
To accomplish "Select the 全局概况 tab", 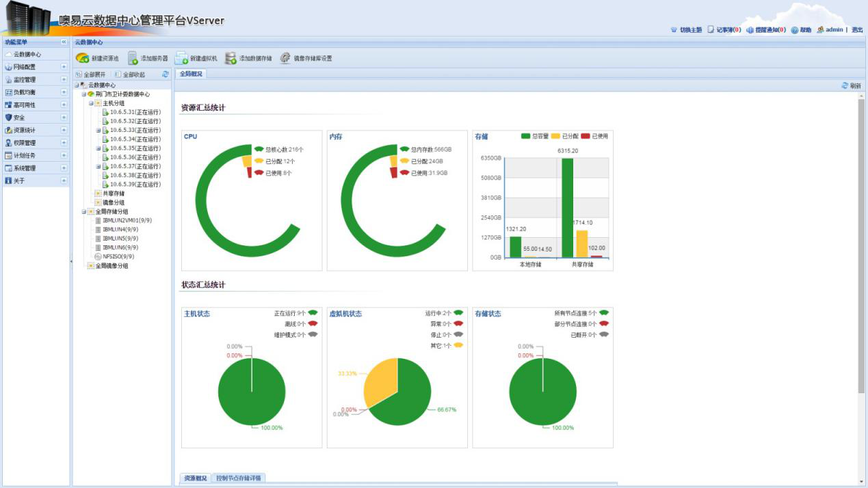I will point(191,74).
